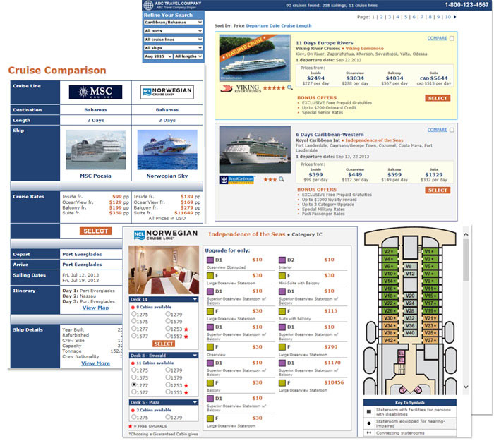Open the Featured Cruise Viking ship photo
Image resolution: width=494 pixels, height=448 pixels.
[x=255, y=59]
